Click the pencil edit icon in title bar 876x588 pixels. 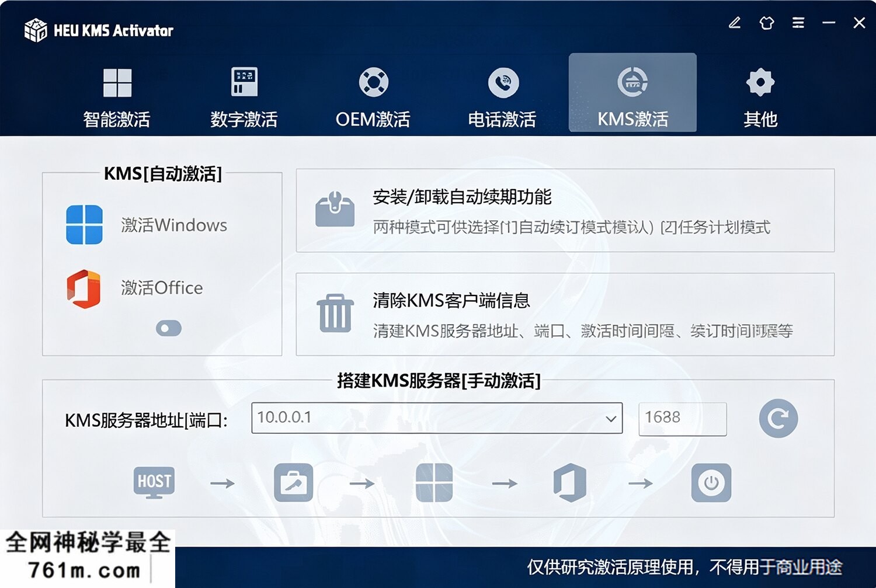point(735,23)
